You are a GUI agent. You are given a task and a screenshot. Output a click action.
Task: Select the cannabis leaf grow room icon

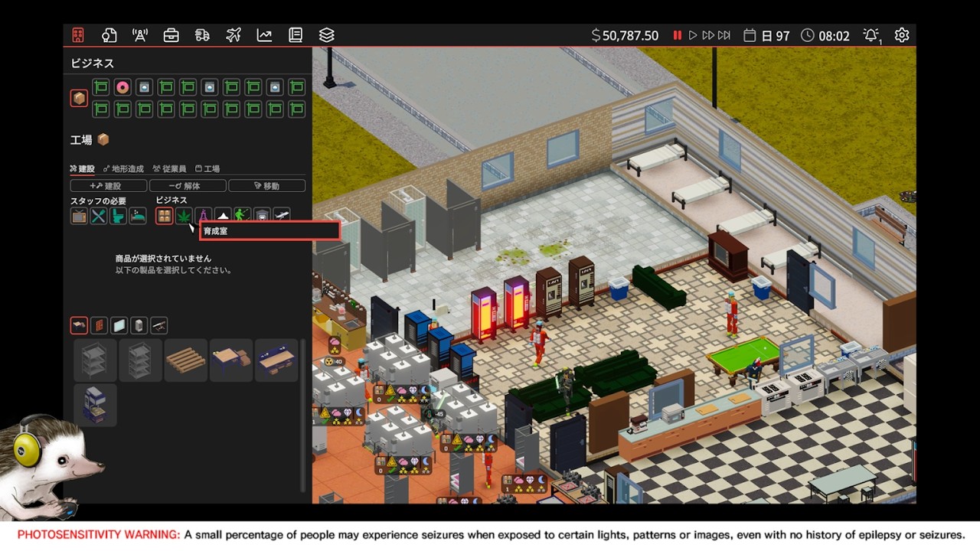point(184,216)
